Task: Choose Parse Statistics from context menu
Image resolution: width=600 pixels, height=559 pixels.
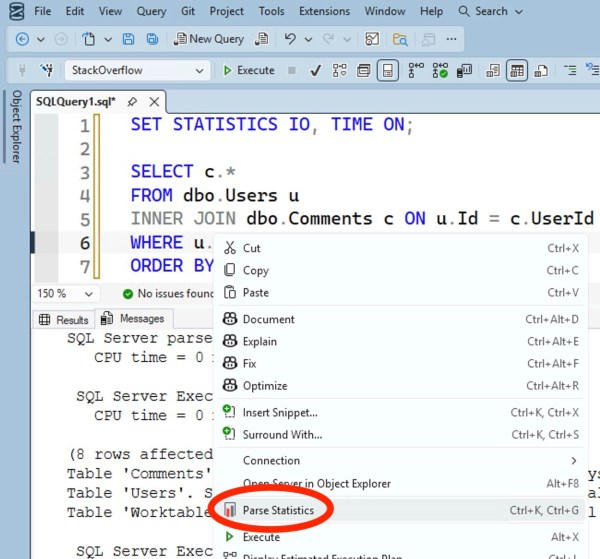Action: pos(401,510)
